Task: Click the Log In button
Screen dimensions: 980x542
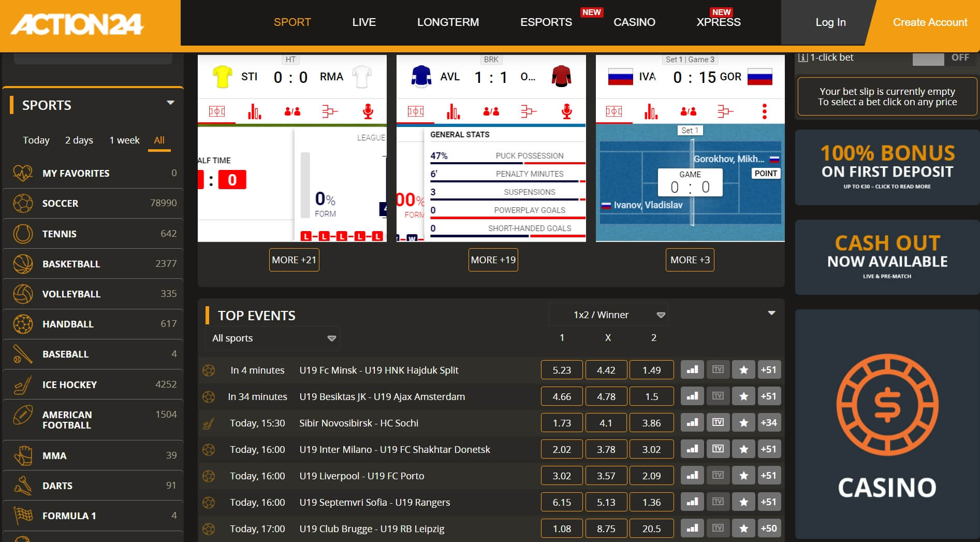Action: [830, 22]
